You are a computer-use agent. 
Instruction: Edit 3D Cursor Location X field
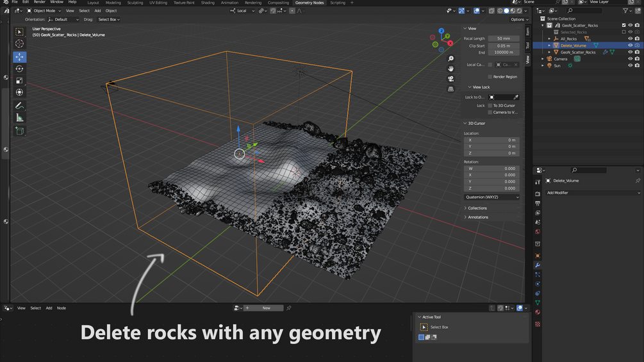click(491, 140)
